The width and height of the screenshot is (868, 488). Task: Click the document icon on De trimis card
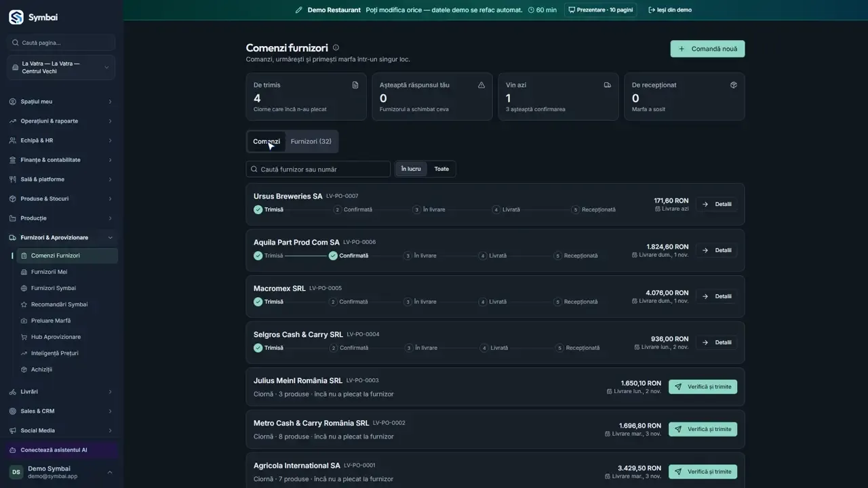coord(355,85)
